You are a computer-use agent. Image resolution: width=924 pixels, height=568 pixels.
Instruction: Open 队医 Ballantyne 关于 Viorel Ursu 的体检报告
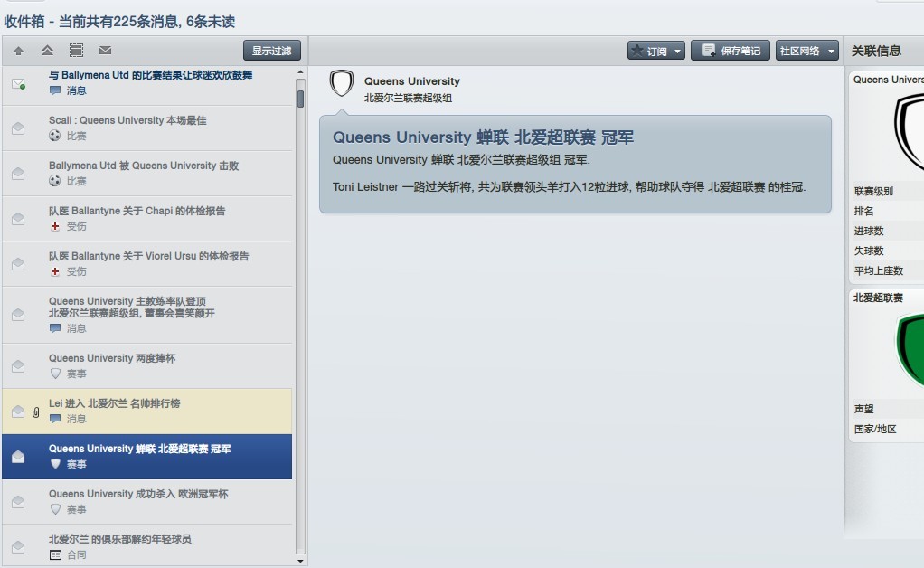click(147, 264)
